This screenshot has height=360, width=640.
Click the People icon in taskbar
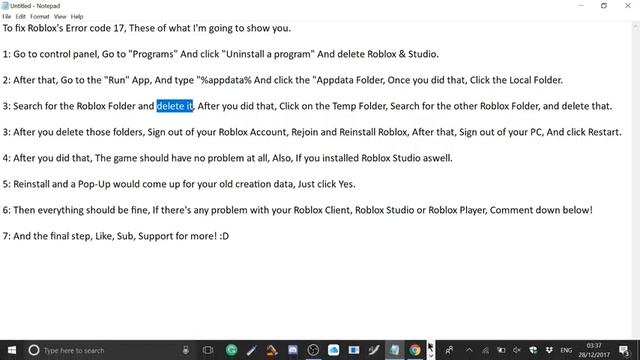(x=449, y=350)
